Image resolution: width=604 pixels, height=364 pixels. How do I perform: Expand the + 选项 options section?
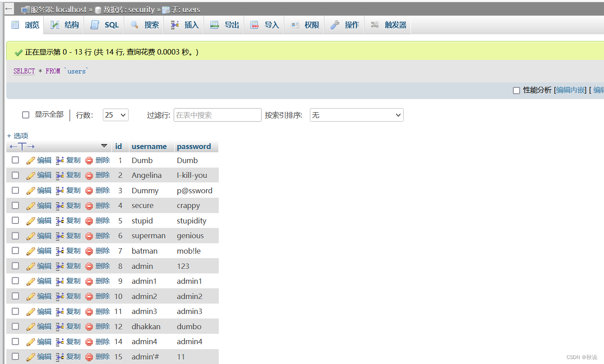click(18, 136)
